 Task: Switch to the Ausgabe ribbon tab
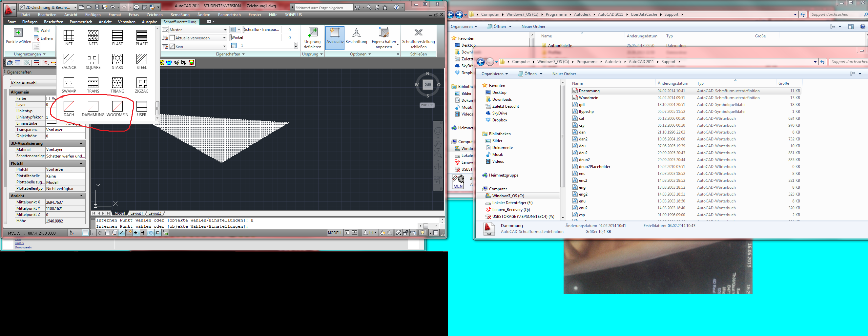[149, 22]
